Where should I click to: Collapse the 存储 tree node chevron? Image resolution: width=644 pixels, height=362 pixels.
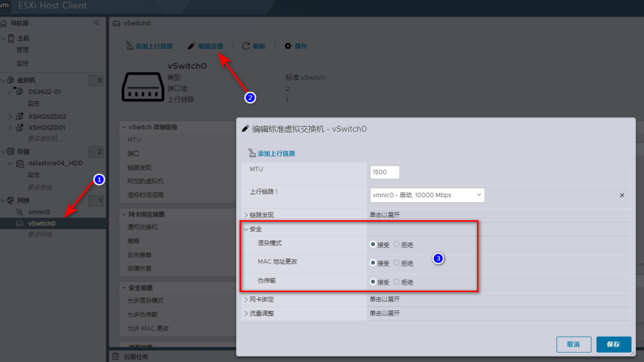tap(3, 152)
